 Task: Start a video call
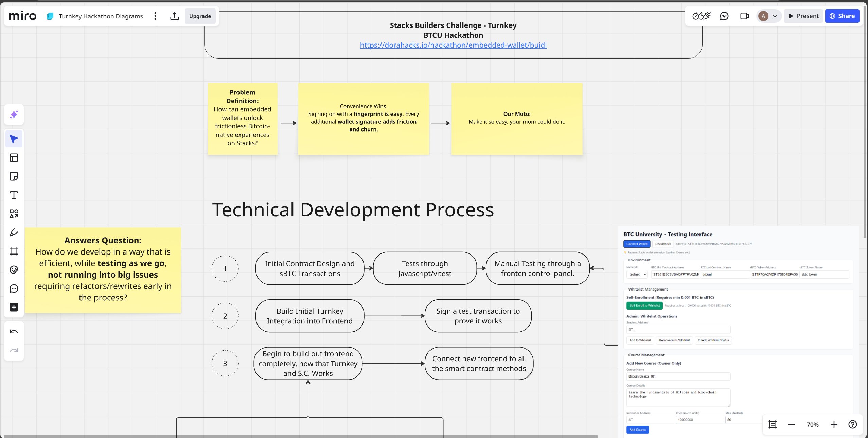coord(745,16)
